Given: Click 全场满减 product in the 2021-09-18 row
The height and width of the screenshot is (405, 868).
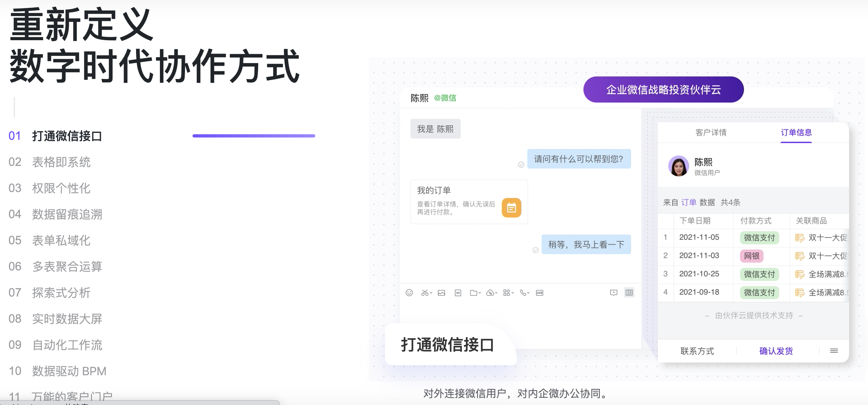Looking at the screenshot, I should coord(828,292).
